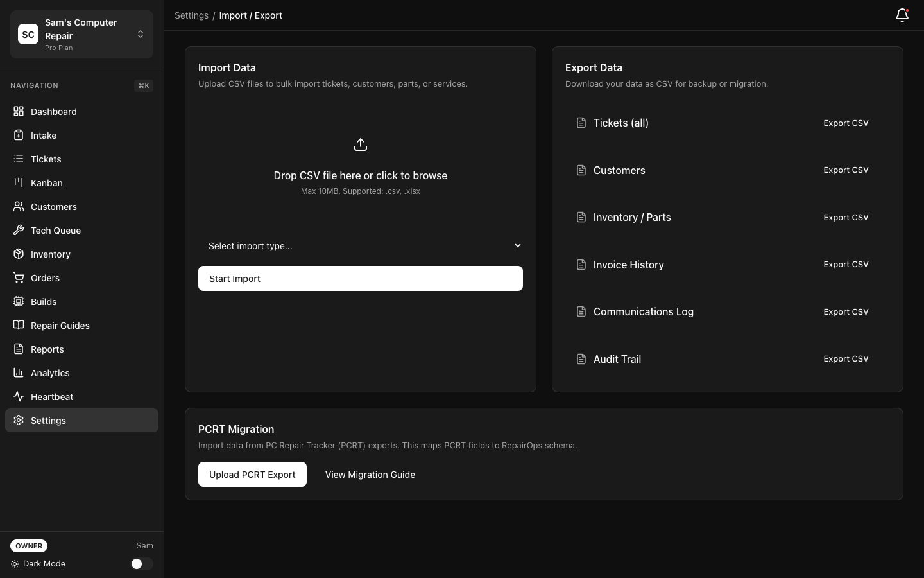Image resolution: width=924 pixels, height=578 pixels.
Task: Select the Repair Guides book icon
Action: pyautogui.click(x=18, y=326)
